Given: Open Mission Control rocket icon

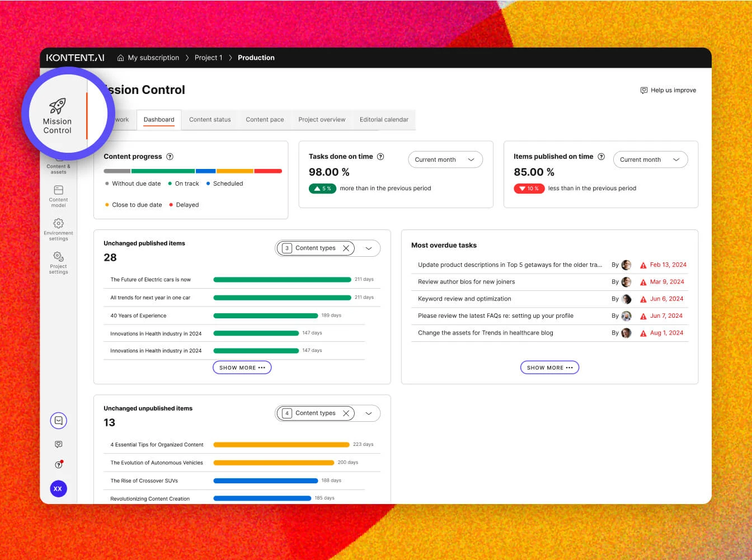Looking at the screenshot, I should (x=58, y=106).
